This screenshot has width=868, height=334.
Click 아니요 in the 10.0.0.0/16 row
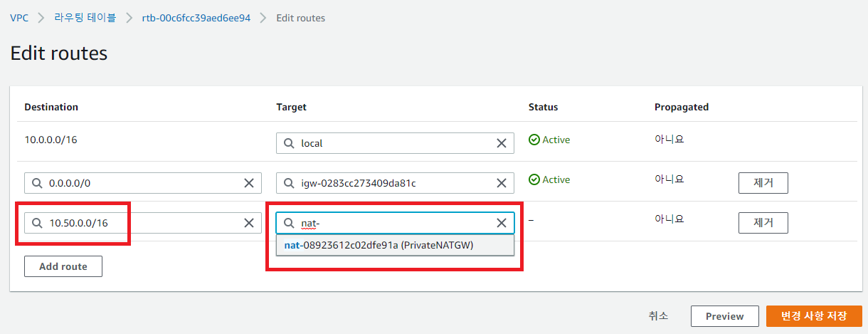(x=669, y=140)
